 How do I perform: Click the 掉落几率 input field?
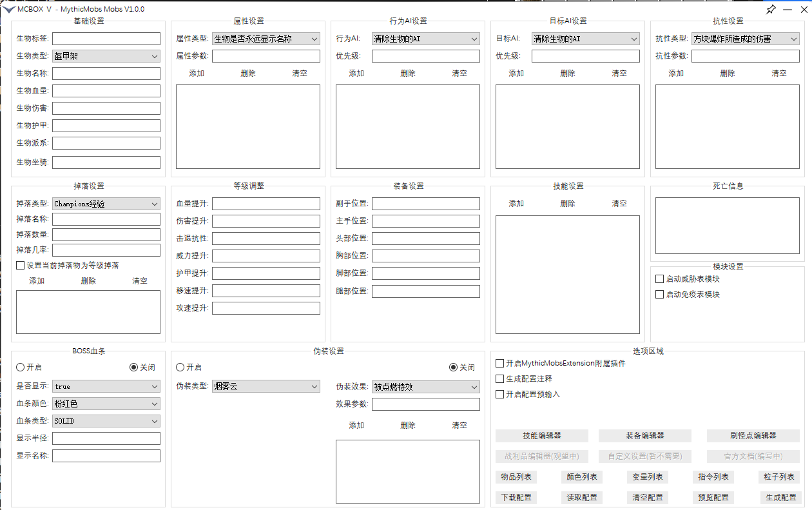(x=106, y=250)
